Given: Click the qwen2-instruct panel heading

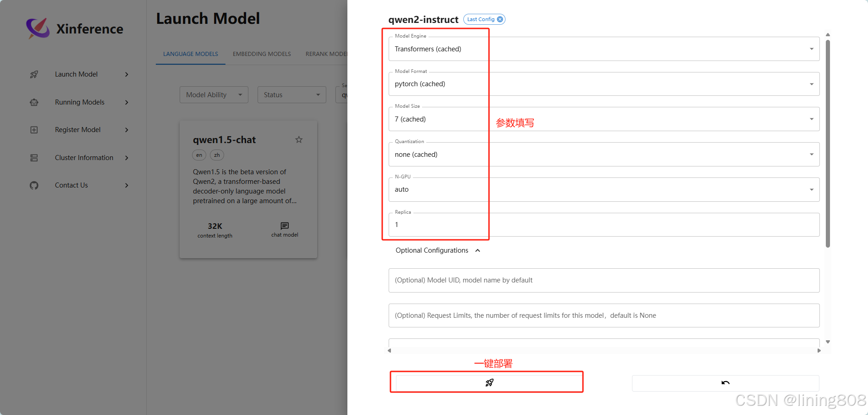Looking at the screenshot, I should (423, 20).
